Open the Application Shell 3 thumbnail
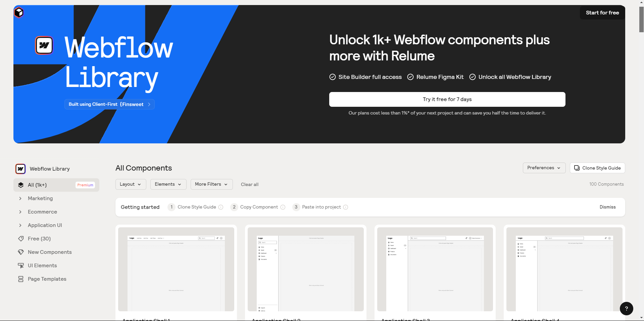The image size is (644, 321). click(x=435, y=269)
